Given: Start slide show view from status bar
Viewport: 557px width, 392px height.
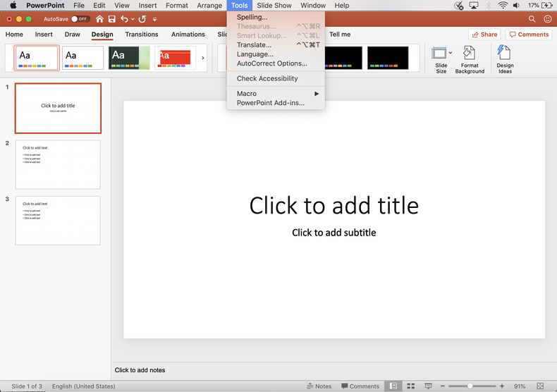Looking at the screenshot, I should tap(426, 386).
